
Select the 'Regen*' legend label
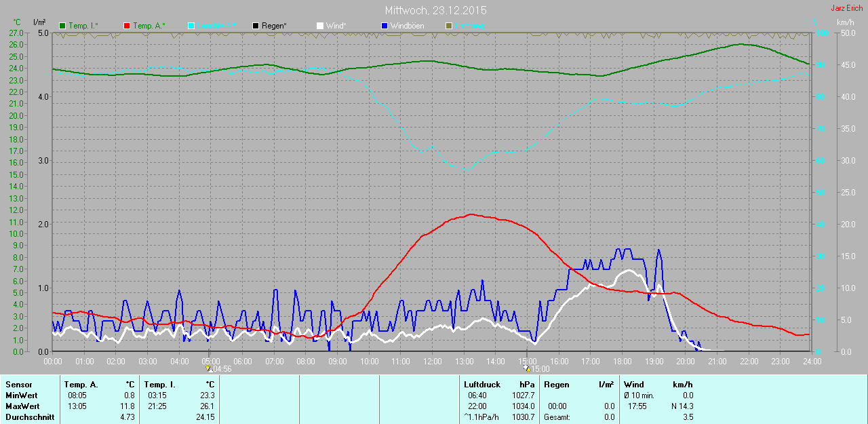click(x=274, y=26)
